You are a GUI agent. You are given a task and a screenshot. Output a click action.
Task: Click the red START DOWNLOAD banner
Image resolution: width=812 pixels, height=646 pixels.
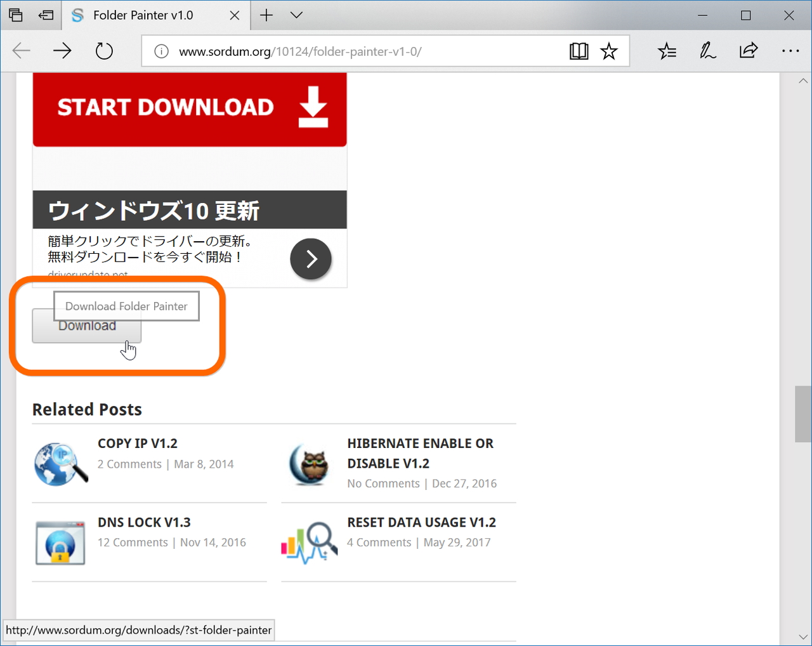tap(189, 108)
